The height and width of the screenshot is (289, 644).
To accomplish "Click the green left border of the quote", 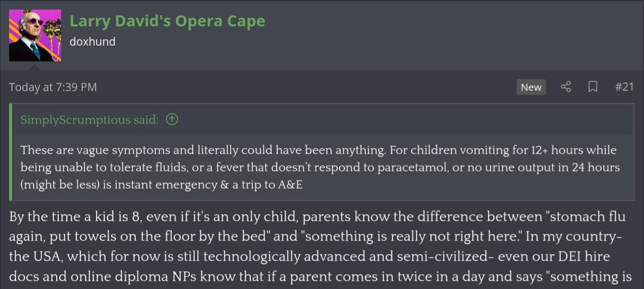I will 11,152.
